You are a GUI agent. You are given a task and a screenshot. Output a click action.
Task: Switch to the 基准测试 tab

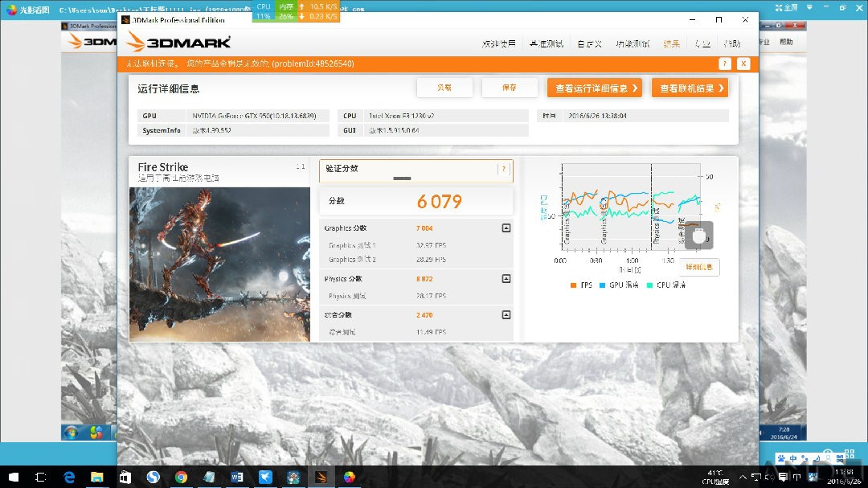(x=546, y=43)
